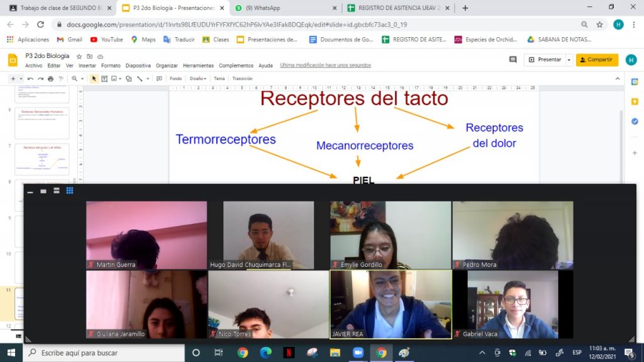Open dropdown arrow next to Presentar

[x=569, y=60]
